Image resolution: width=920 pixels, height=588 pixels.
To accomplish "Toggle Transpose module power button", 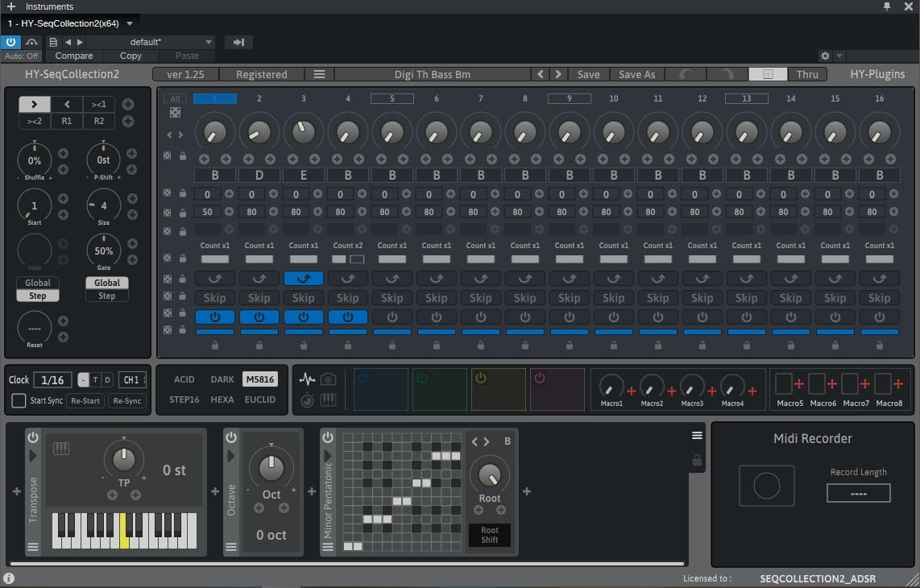I will (33, 437).
